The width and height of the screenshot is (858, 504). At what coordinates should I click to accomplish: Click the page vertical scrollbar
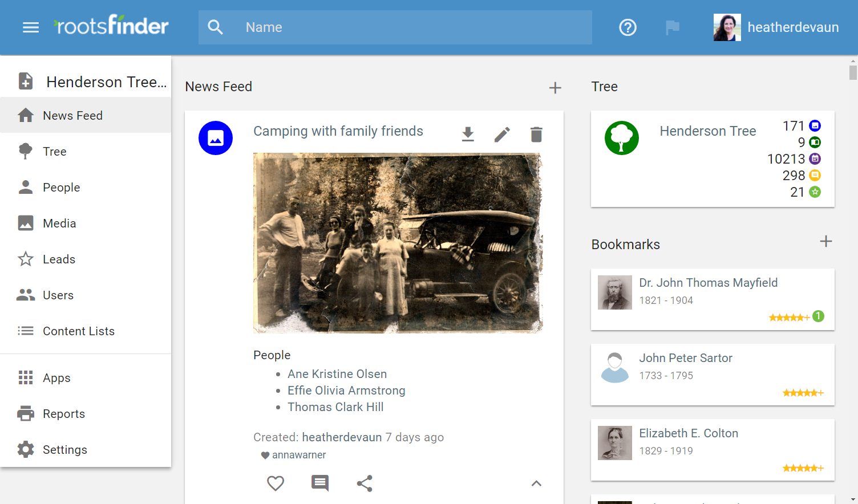coord(853,73)
